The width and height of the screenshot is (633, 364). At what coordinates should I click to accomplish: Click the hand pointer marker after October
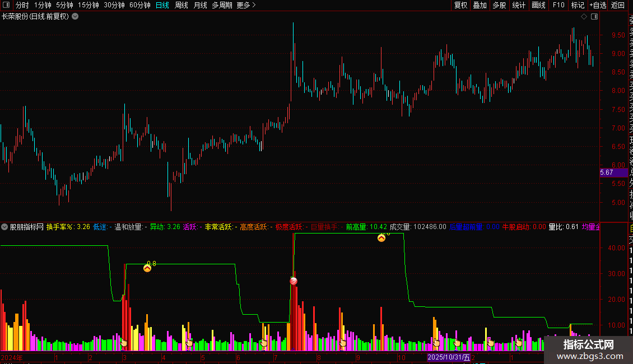click(436, 343)
